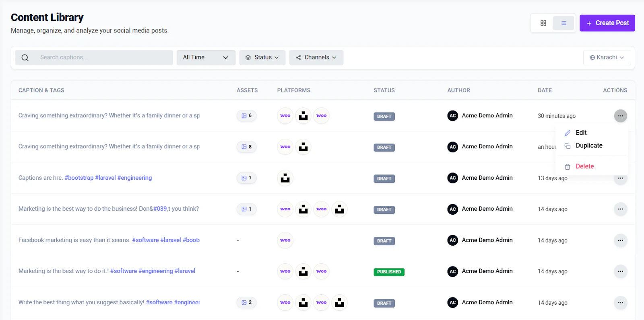Click the 8 assets badge in second row

246,147
